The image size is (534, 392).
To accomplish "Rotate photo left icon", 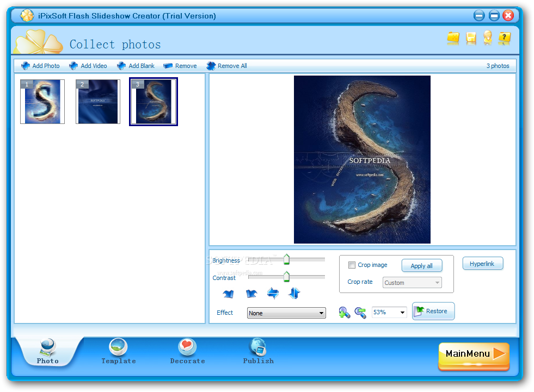I will click(228, 293).
